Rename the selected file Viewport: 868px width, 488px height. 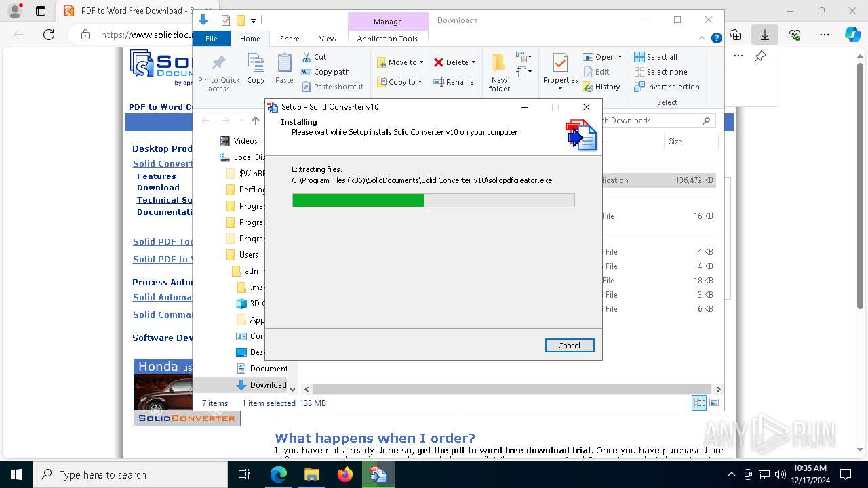click(454, 82)
